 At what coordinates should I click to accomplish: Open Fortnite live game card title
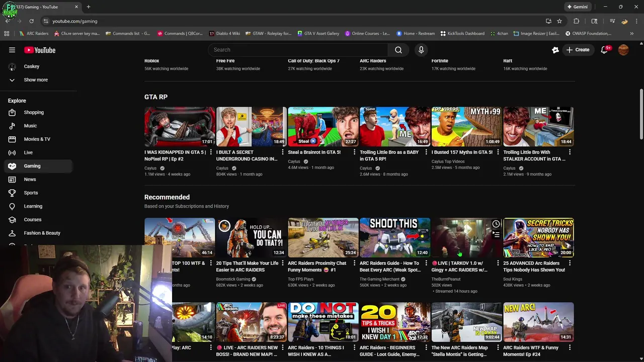440,61
